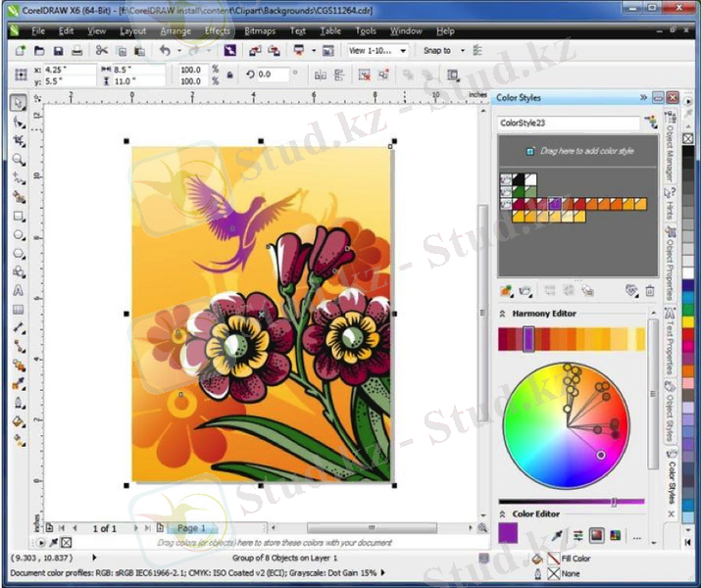Open the Bitmaps menu
Image resolution: width=702 pixels, height=588 pixels.
260,31
